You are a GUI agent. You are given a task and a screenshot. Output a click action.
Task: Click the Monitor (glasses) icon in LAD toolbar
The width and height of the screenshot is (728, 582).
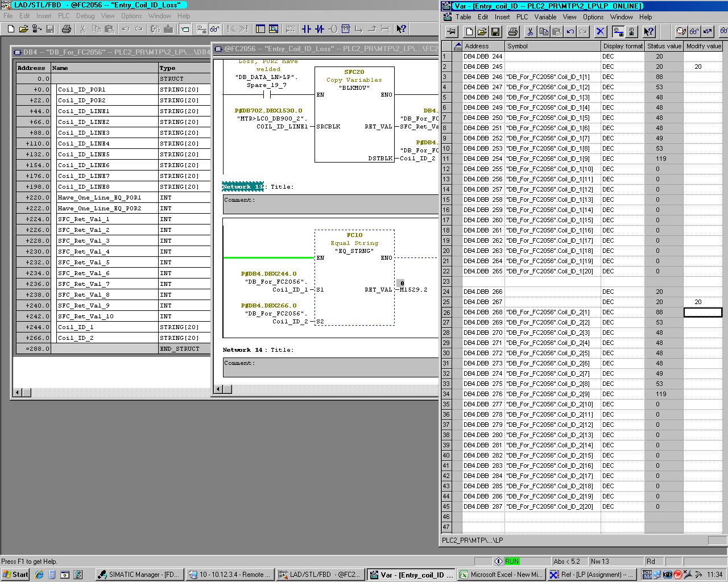pyautogui.click(x=214, y=29)
